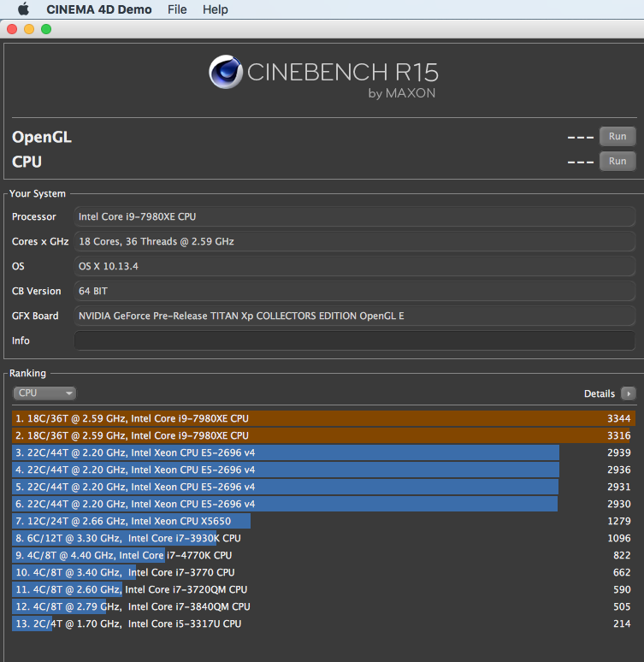This screenshot has height=662, width=644.
Task: Select ranking row 9 Core i7-4770K
Action: 323,555
